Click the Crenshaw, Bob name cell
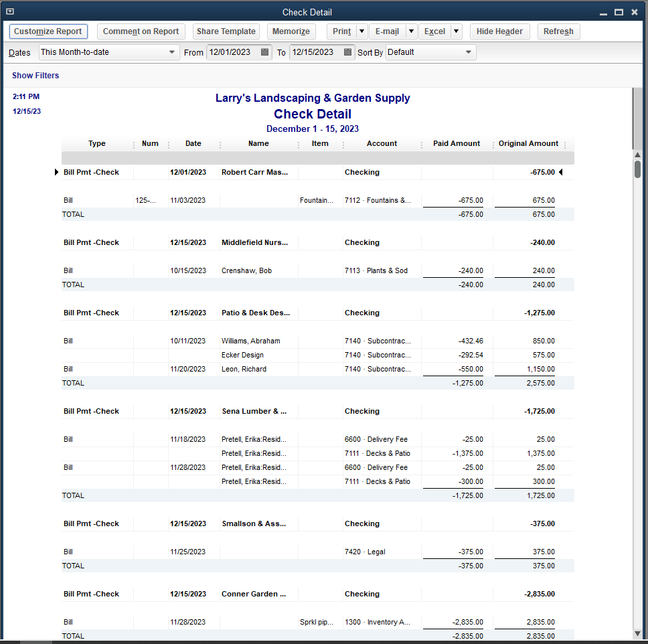This screenshot has height=644, width=648. 246,270
